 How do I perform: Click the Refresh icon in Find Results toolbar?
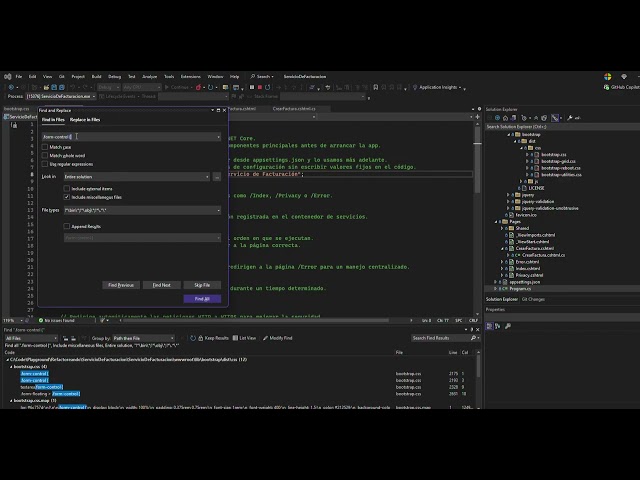tap(193, 338)
